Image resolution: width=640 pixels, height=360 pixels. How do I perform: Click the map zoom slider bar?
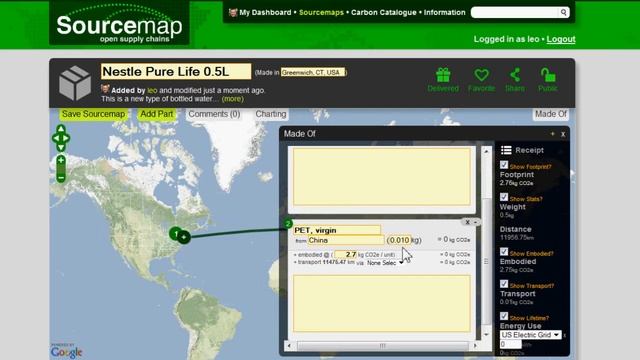click(x=61, y=169)
